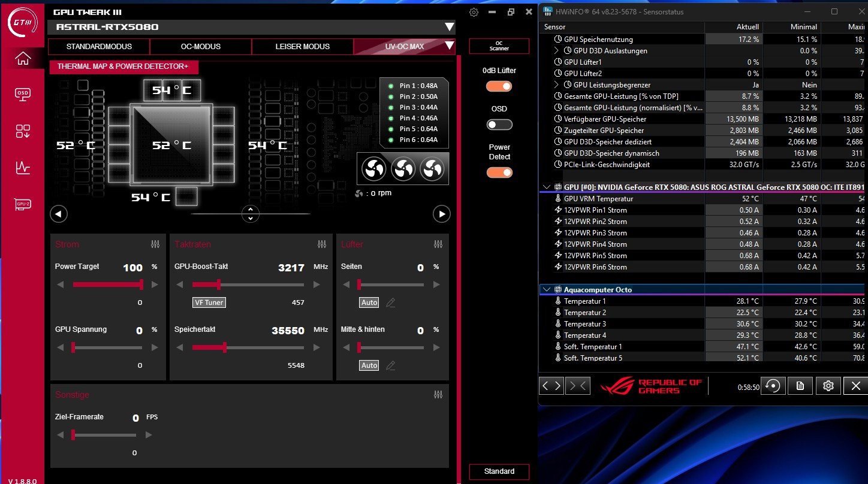Image resolution: width=868 pixels, height=484 pixels.
Task: Open the UV-OC MAX profile dropdown arrow
Action: (450, 46)
